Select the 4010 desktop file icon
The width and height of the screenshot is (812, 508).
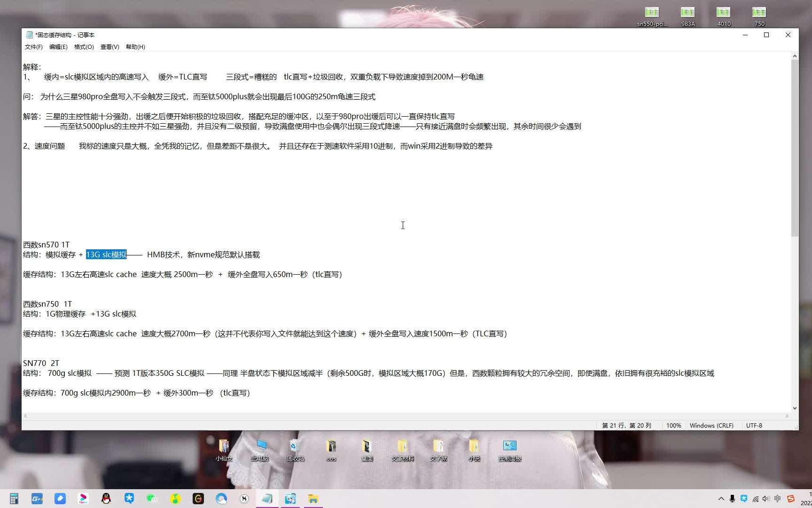coord(724,16)
